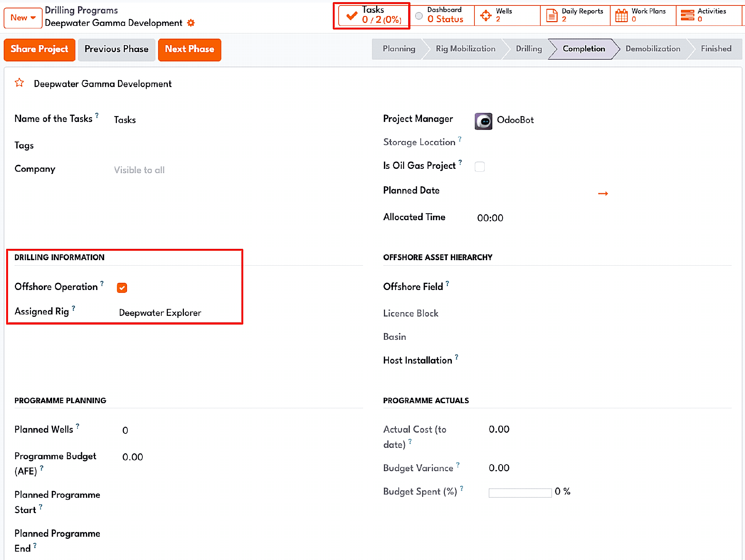Open the New button dropdown

pos(23,17)
